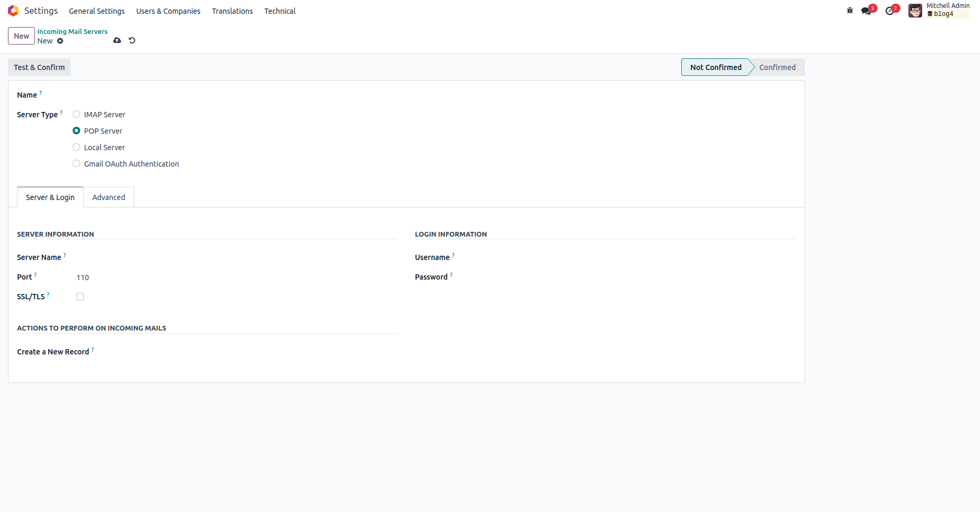Click the Settings app title

coord(41,11)
